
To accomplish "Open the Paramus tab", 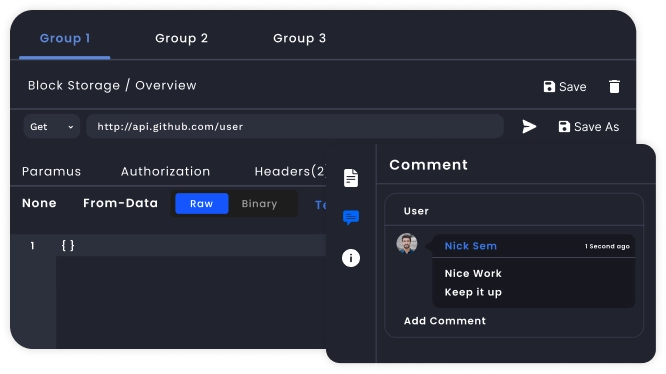I will coord(51,172).
